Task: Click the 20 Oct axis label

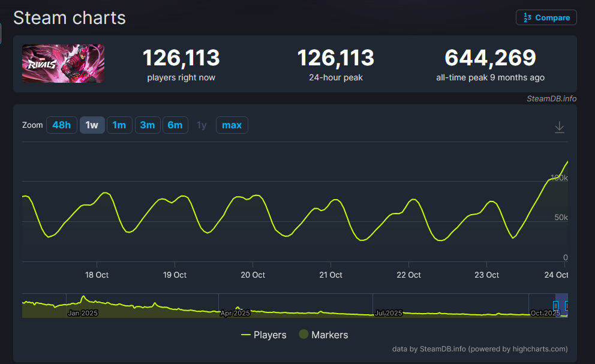Action: point(253,275)
